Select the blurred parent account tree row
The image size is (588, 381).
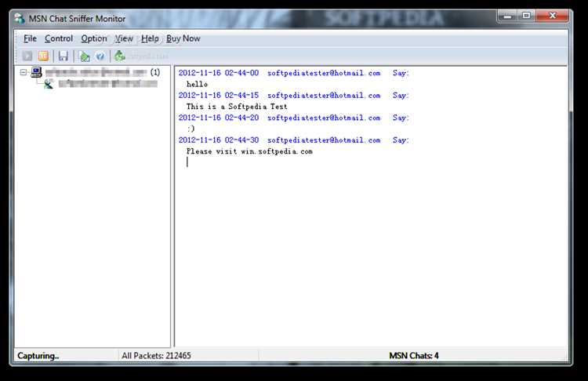coord(96,72)
